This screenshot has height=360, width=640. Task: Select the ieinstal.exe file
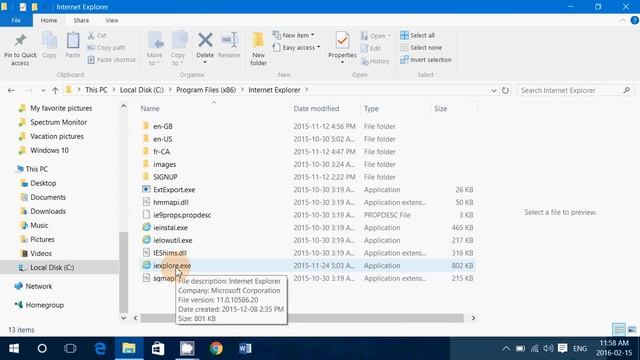[170, 228]
